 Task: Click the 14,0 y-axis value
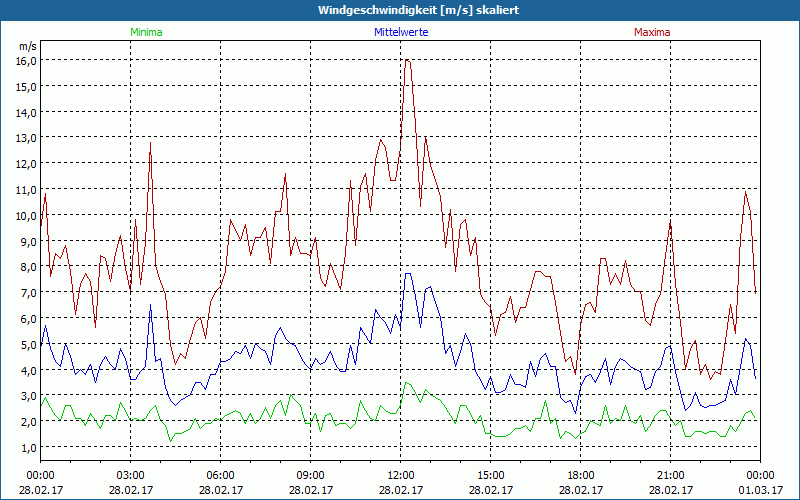[27, 112]
